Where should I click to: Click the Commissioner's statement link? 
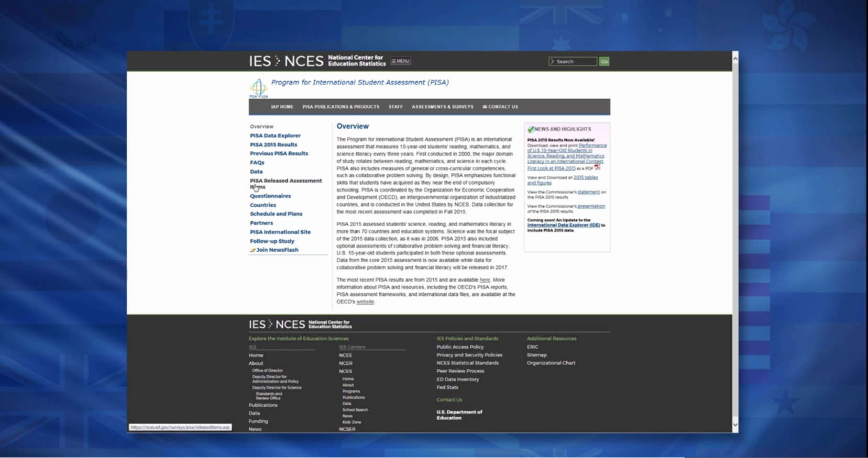588,192
